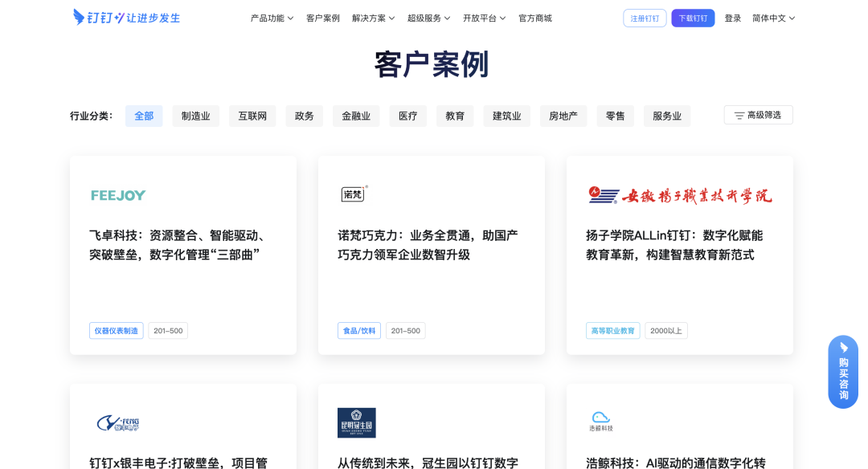Open the FEEJOY logo card image
Viewport: 868px width, 469px height.
pos(118,195)
